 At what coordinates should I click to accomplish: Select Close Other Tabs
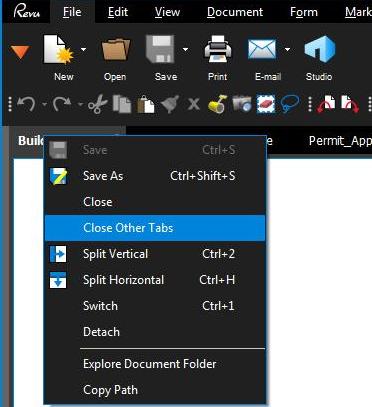click(155, 228)
